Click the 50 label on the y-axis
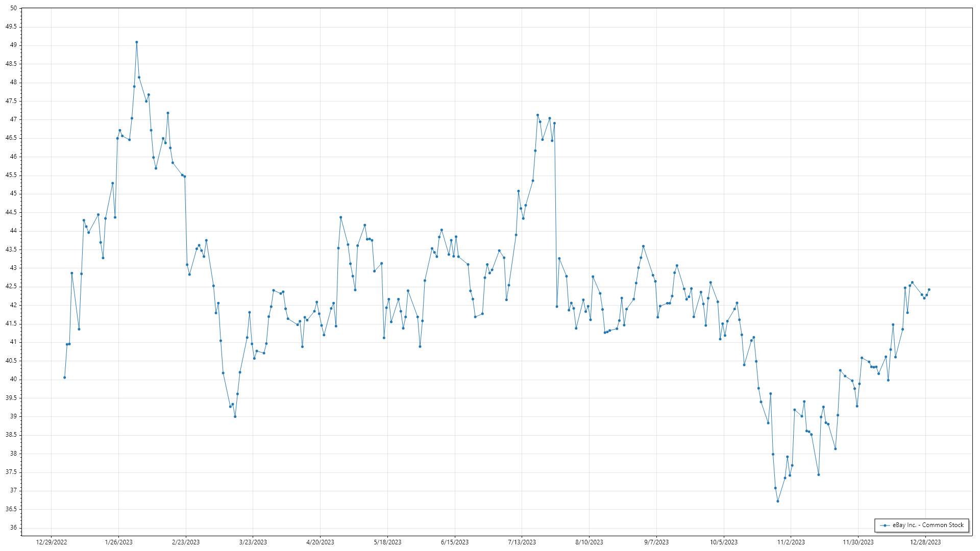This screenshot has height=551, width=980. click(13, 8)
